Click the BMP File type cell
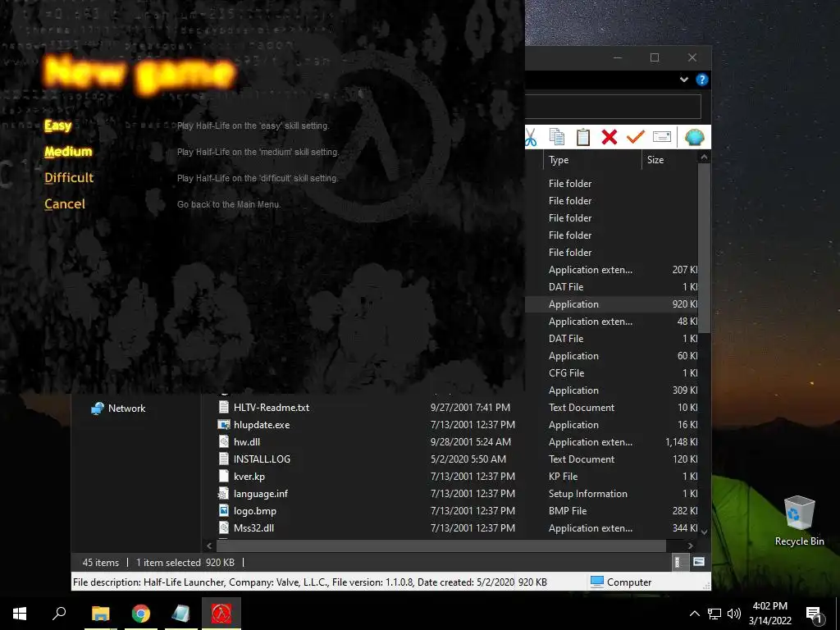 tap(568, 510)
